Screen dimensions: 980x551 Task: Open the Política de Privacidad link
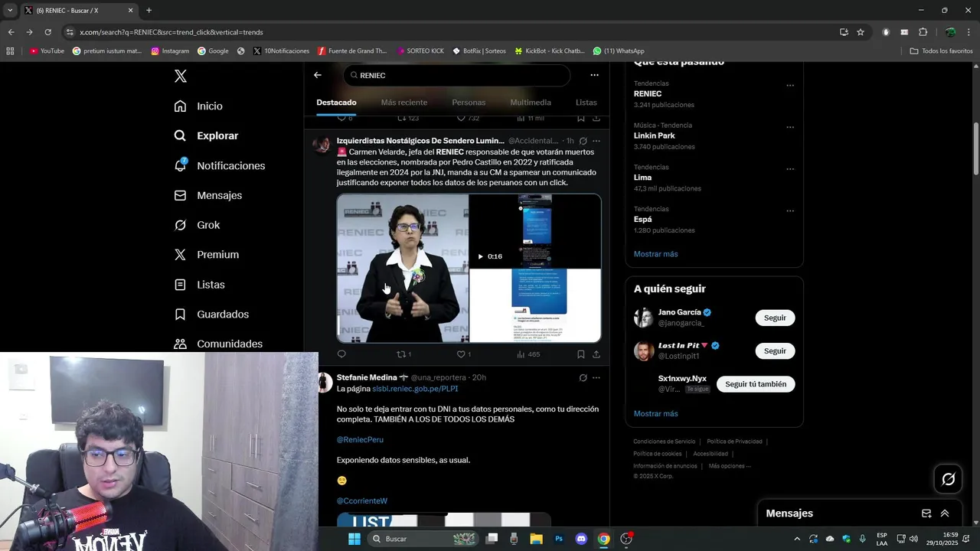click(734, 442)
